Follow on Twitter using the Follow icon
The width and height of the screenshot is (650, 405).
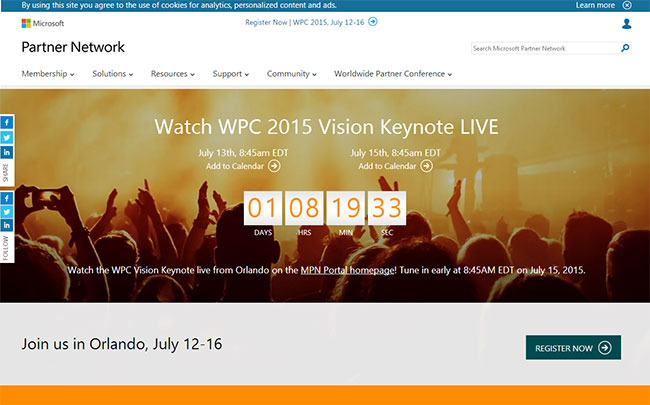click(7, 212)
